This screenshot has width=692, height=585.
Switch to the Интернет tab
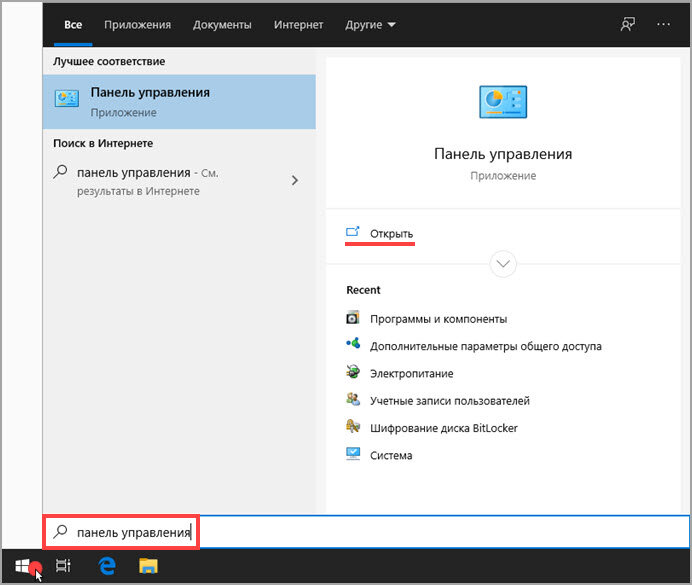tap(298, 25)
